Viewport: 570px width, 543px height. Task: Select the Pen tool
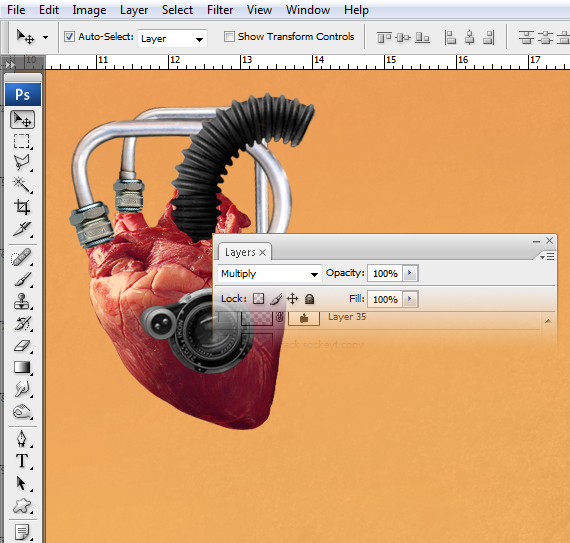click(22, 439)
